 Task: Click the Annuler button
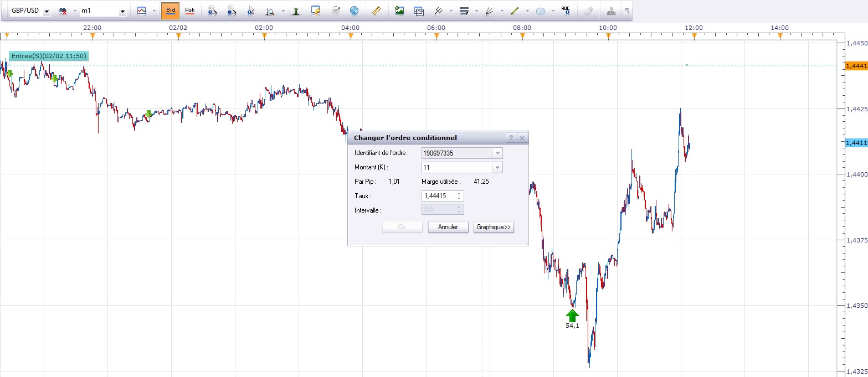448,227
